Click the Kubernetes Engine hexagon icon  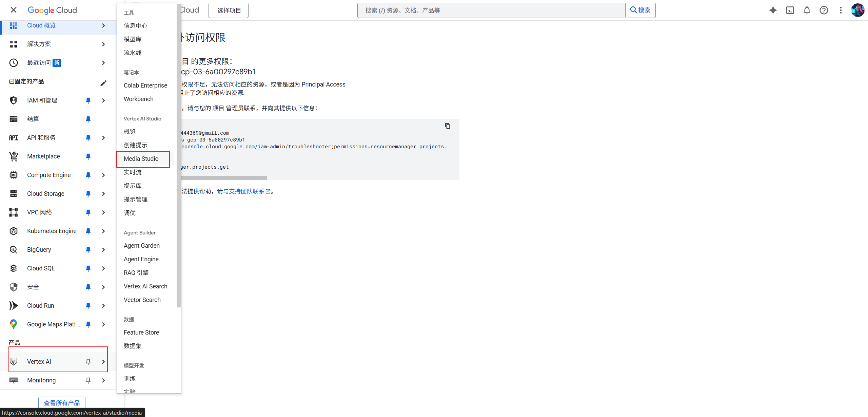(14, 231)
